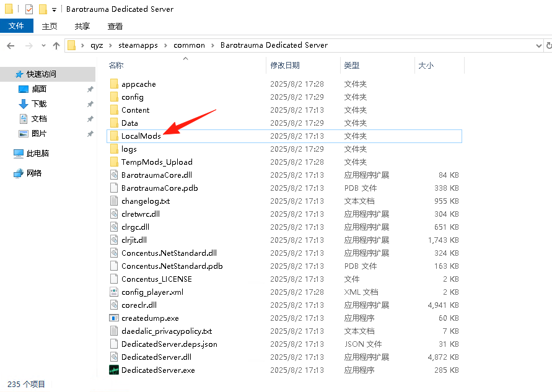The width and height of the screenshot is (552, 392).
Task: Click the new folder icon in title bar
Action: click(x=43, y=9)
